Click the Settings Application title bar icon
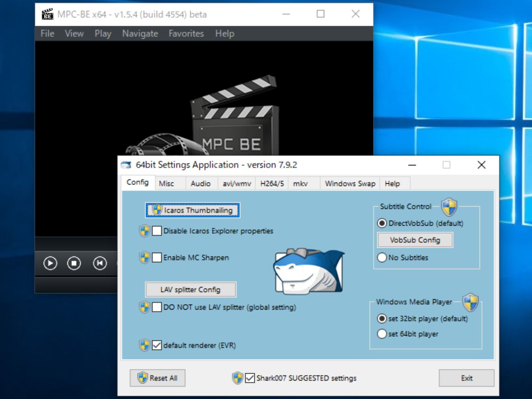 click(126, 165)
